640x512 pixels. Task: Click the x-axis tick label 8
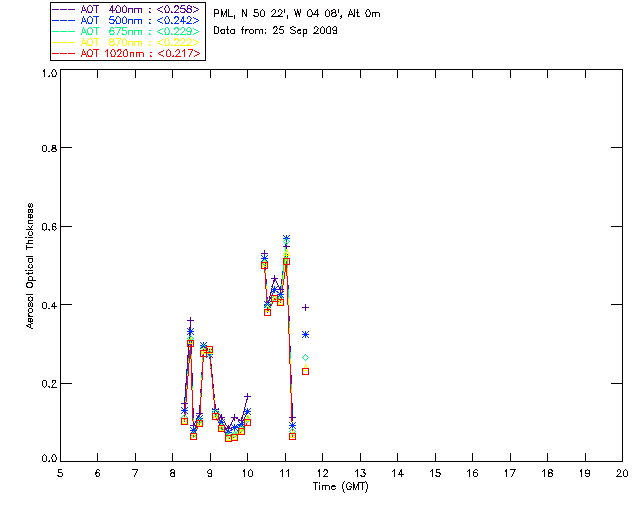[173, 473]
